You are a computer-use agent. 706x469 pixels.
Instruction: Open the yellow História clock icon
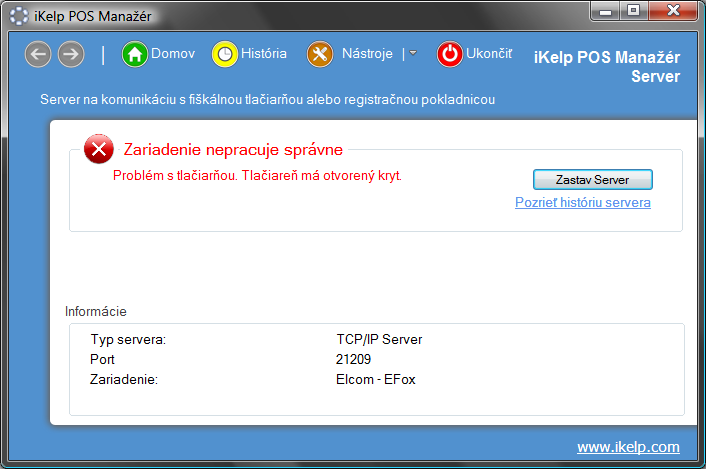[x=225, y=54]
